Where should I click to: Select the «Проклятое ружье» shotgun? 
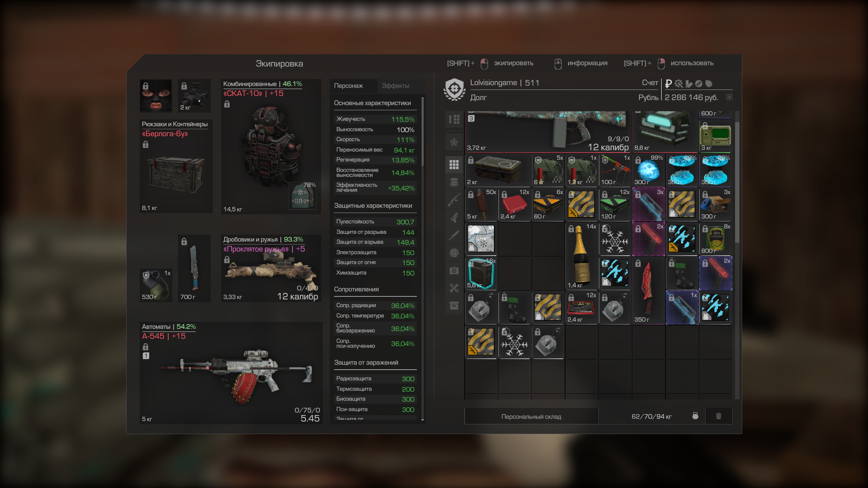point(271,268)
